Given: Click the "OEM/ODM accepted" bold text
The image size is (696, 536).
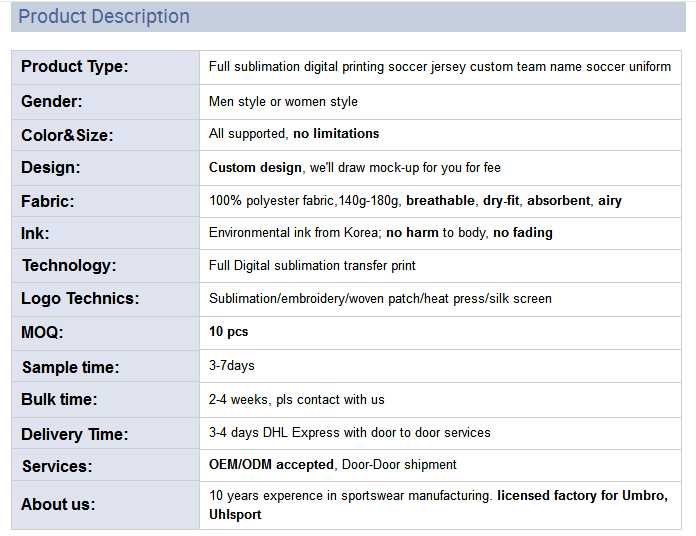Looking at the screenshot, I should click(x=271, y=464).
